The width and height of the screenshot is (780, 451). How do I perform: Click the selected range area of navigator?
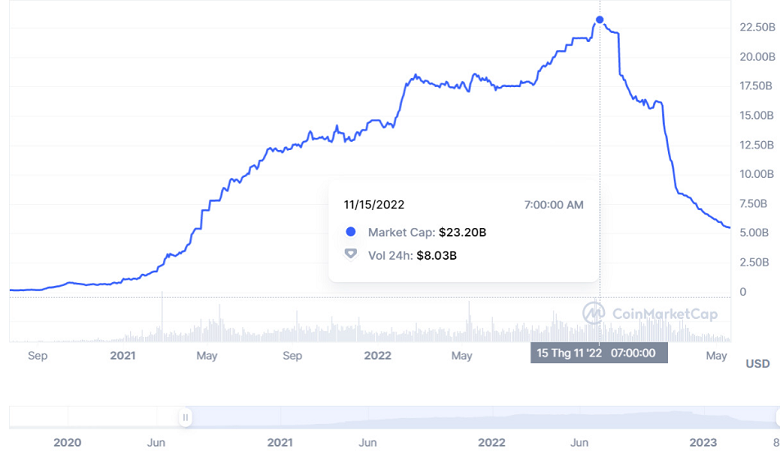(x=480, y=417)
